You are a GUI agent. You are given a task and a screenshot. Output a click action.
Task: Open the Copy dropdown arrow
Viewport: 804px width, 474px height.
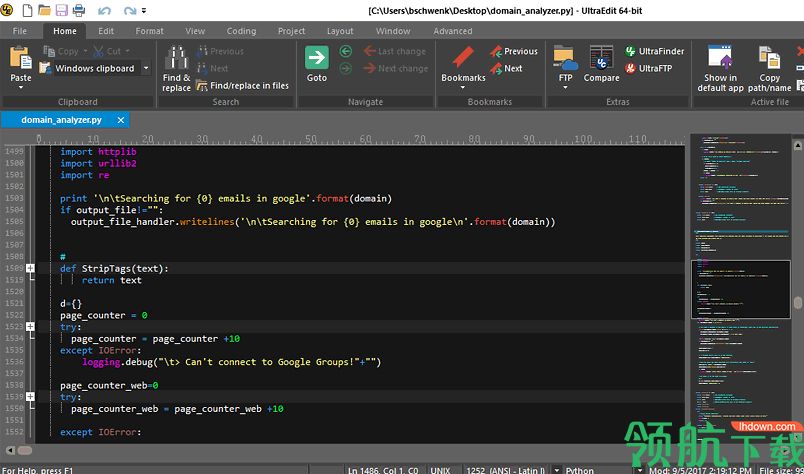pyautogui.click(x=85, y=51)
